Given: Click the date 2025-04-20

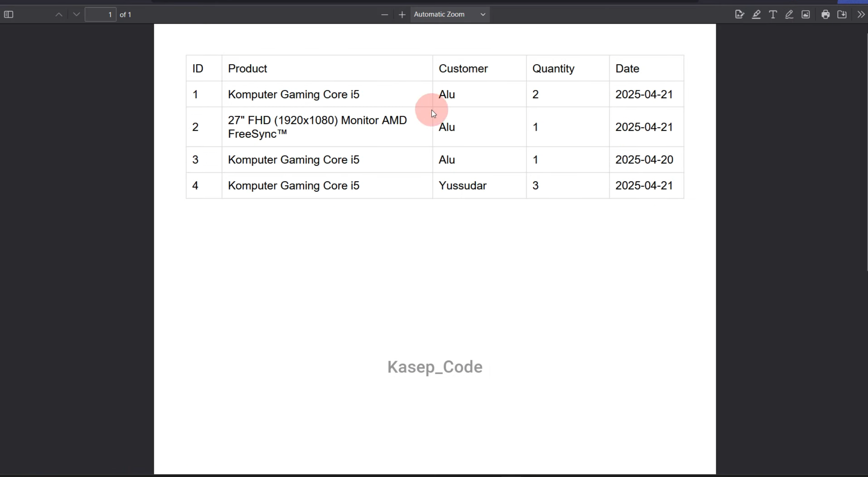Looking at the screenshot, I should pyautogui.click(x=644, y=160).
